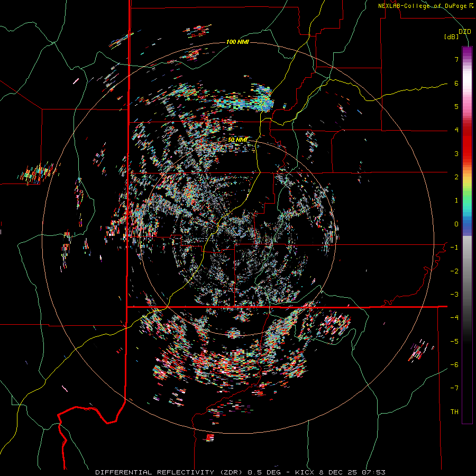476x476 pixels.
Task: Click the 3 value on the color scale
Action: 456,153
